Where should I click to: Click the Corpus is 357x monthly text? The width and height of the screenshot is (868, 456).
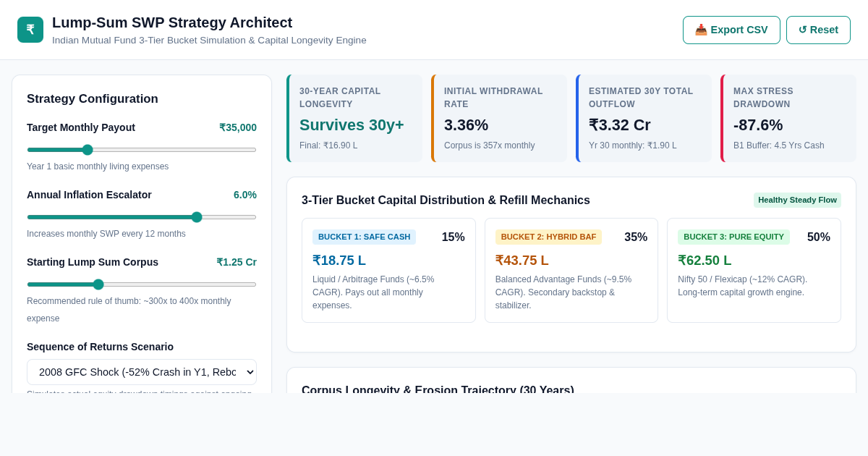point(490,145)
